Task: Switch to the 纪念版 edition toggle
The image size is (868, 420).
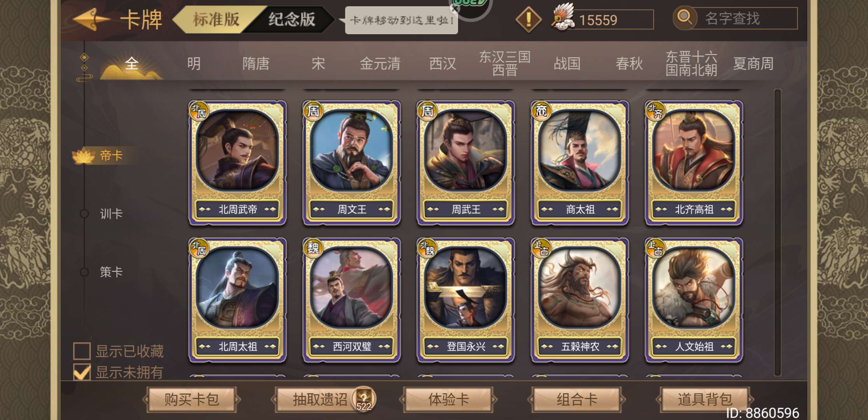Action: click(x=292, y=19)
